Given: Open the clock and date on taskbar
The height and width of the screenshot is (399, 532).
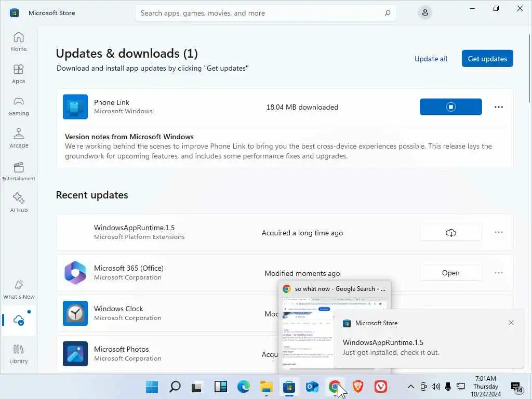Looking at the screenshot, I should [486, 387].
